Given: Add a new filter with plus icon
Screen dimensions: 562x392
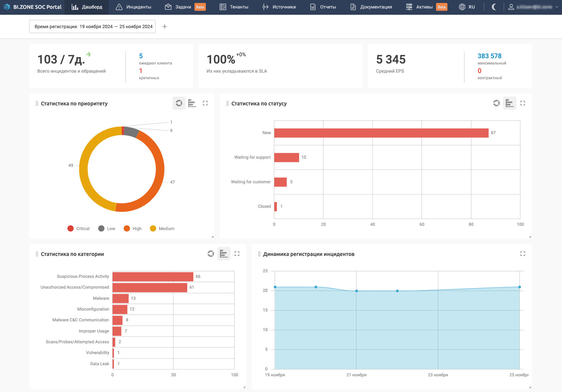Looking at the screenshot, I should [165, 26].
